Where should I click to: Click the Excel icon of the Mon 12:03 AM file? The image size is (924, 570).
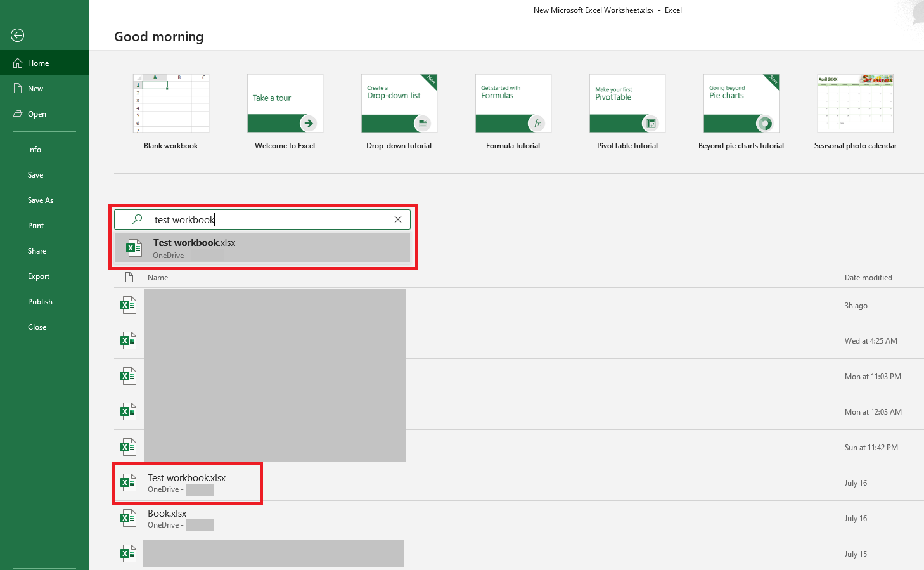coord(129,411)
